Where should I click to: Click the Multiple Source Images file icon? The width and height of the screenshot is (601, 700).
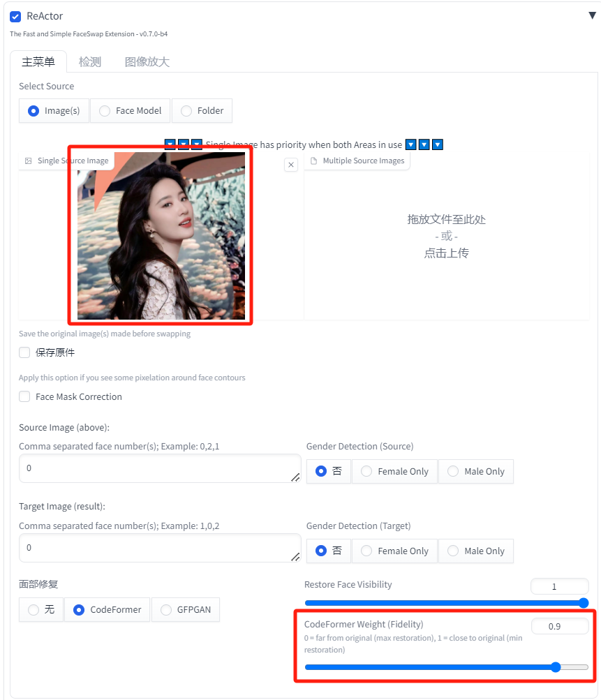click(x=314, y=161)
